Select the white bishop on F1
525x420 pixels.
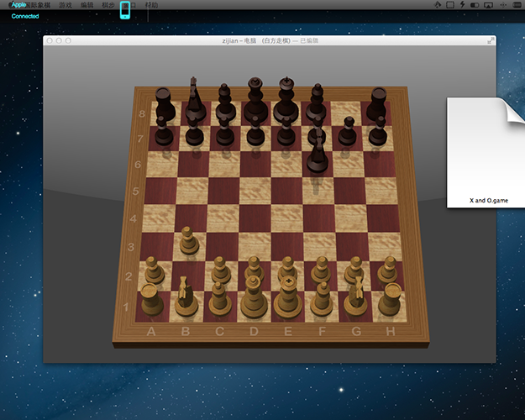pyautogui.click(x=322, y=299)
